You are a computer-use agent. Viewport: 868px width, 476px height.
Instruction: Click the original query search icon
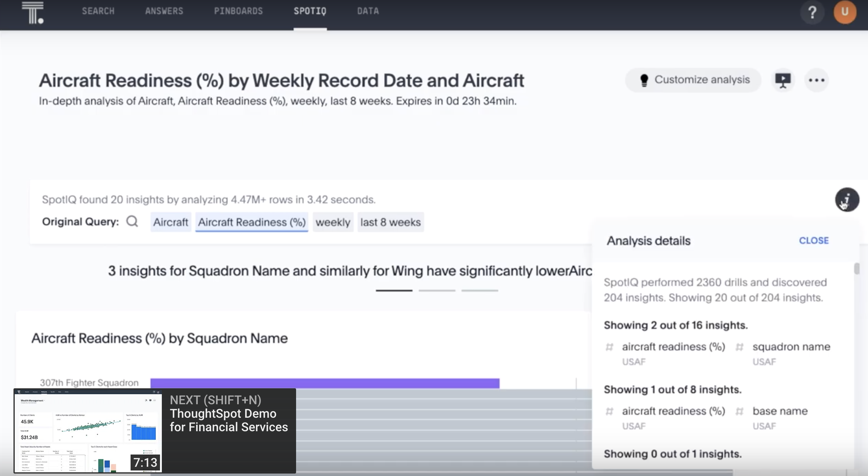coord(132,222)
